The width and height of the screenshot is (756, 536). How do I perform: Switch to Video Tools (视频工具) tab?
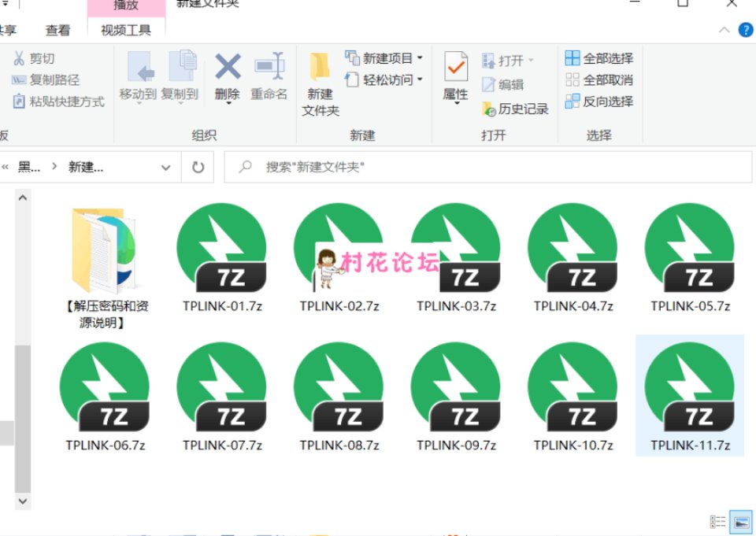click(126, 31)
